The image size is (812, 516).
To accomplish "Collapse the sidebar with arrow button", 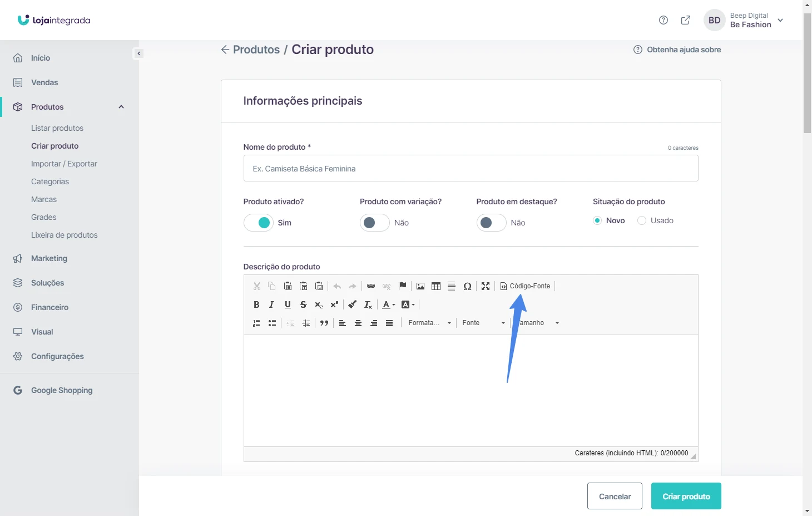I will [138, 53].
